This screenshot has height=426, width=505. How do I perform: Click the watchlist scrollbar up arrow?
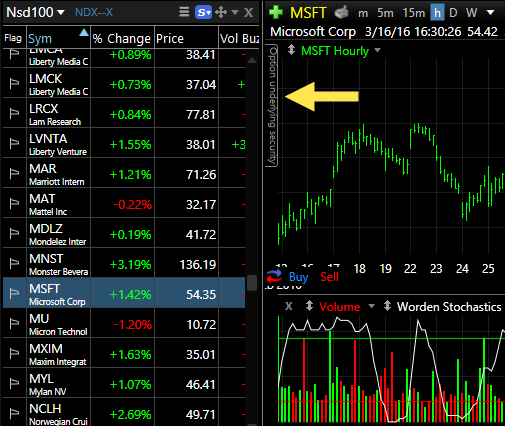pos(252,60)
